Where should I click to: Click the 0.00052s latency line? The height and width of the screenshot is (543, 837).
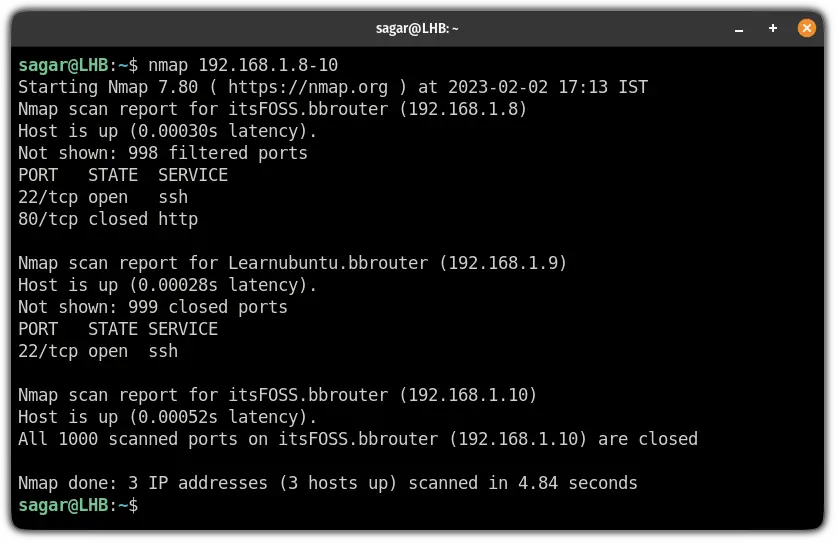[x=168, y=417]
